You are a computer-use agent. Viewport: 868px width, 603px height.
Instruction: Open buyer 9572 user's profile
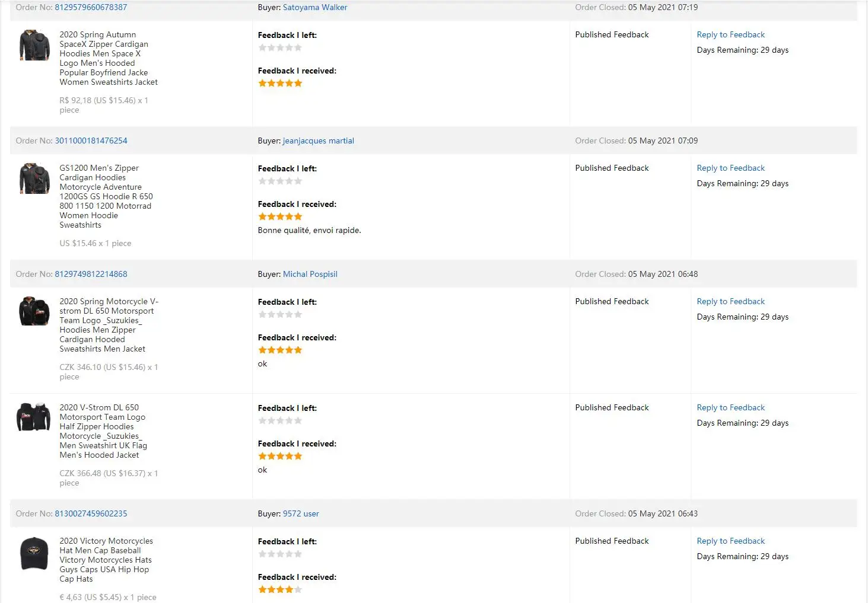301,514
